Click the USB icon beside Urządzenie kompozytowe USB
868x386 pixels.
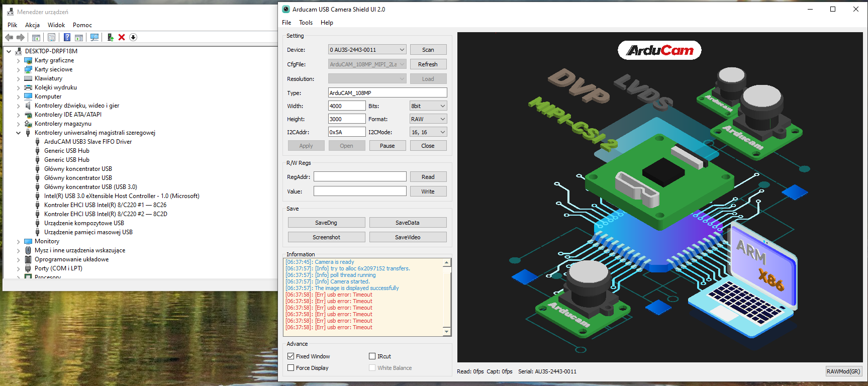click(38, 223)
